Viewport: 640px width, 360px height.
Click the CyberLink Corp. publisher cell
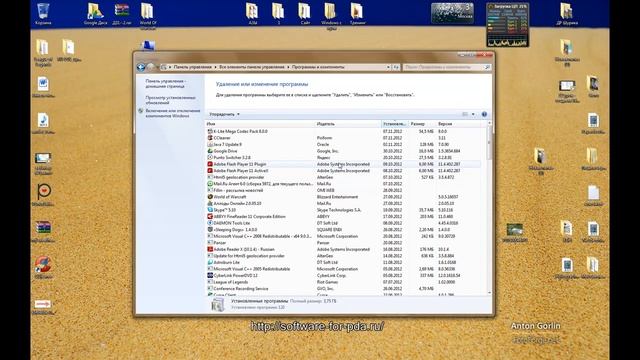pos(331,276)
